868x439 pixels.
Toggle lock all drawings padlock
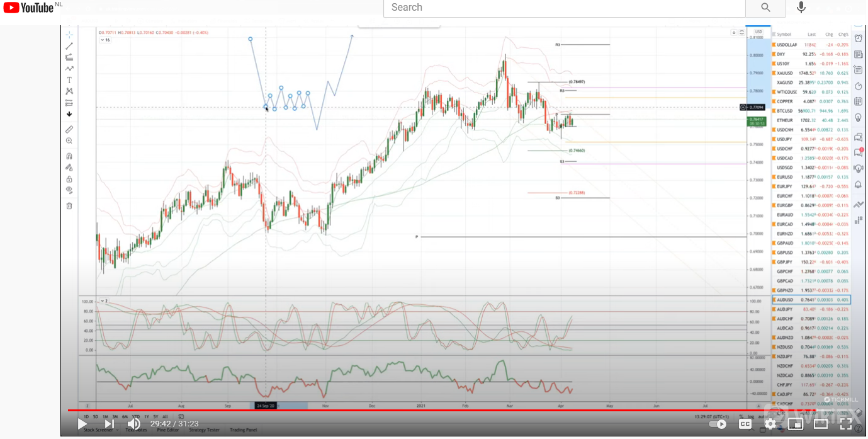[69, 180]
